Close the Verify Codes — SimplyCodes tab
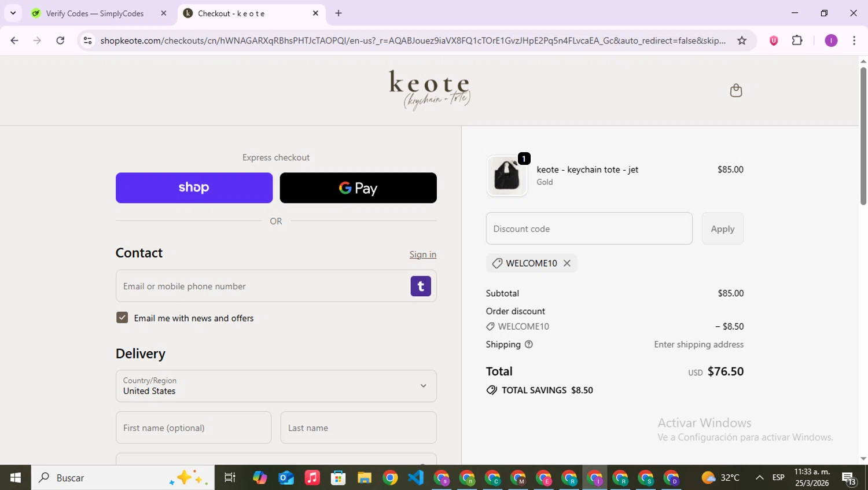The height and width of the screenshot is (490, 868). tap(164, 13)
